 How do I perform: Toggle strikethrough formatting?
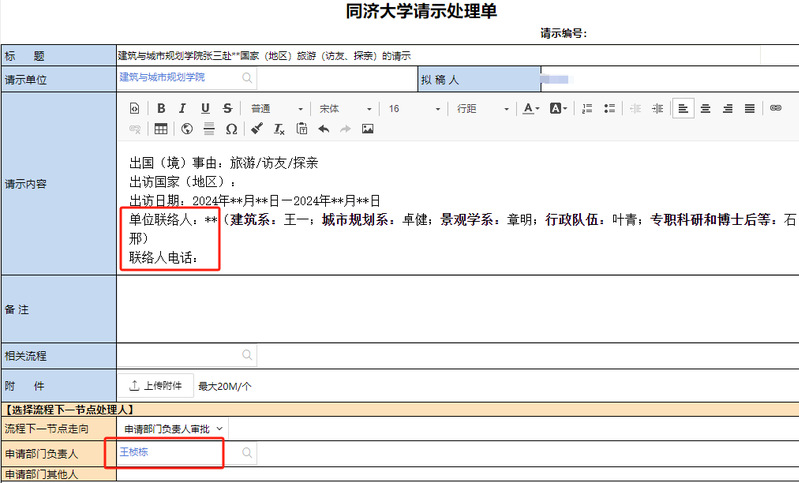[227, 108]
